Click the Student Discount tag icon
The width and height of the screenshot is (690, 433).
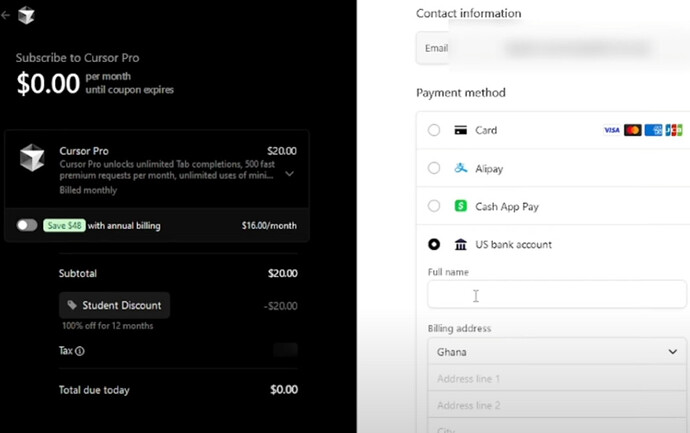pyautogui.click(x=72, y=305)
